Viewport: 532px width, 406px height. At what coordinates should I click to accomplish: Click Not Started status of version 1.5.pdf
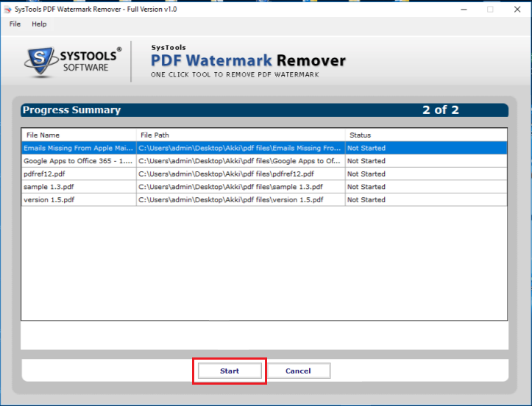point(426,199)
